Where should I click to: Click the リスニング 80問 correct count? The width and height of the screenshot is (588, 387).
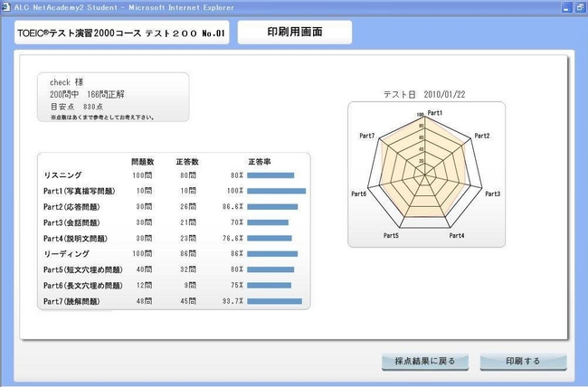click(188, 175)
